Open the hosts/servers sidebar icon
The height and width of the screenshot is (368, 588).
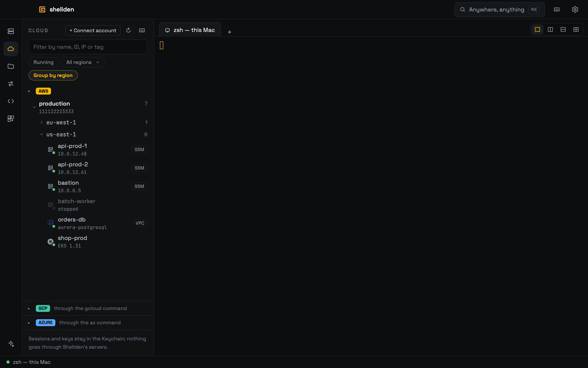point(11,31)
